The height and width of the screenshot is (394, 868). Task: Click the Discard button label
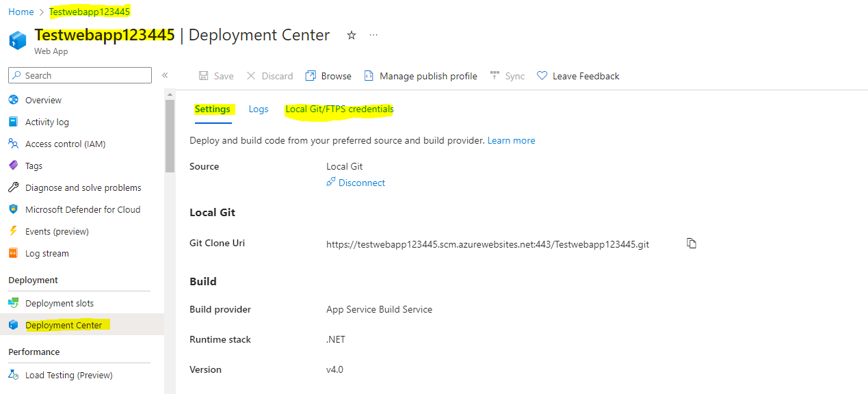click(x=277, y=76)
